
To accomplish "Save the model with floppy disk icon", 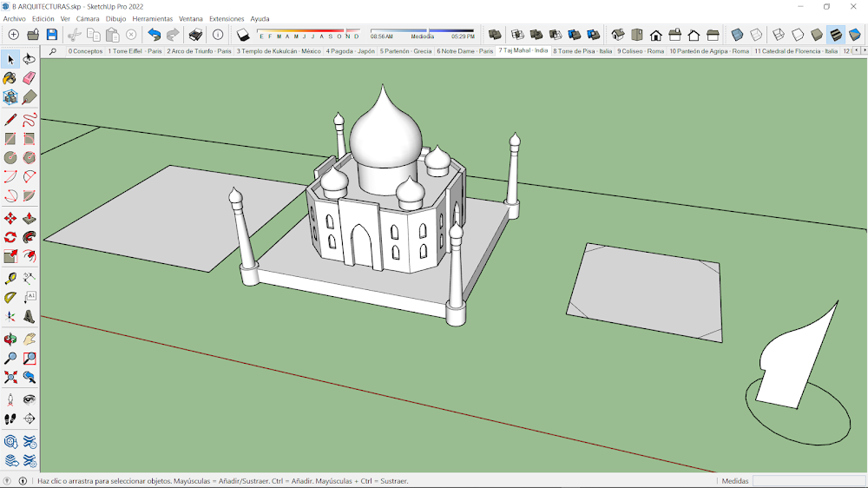I will [x=52, y=35].
